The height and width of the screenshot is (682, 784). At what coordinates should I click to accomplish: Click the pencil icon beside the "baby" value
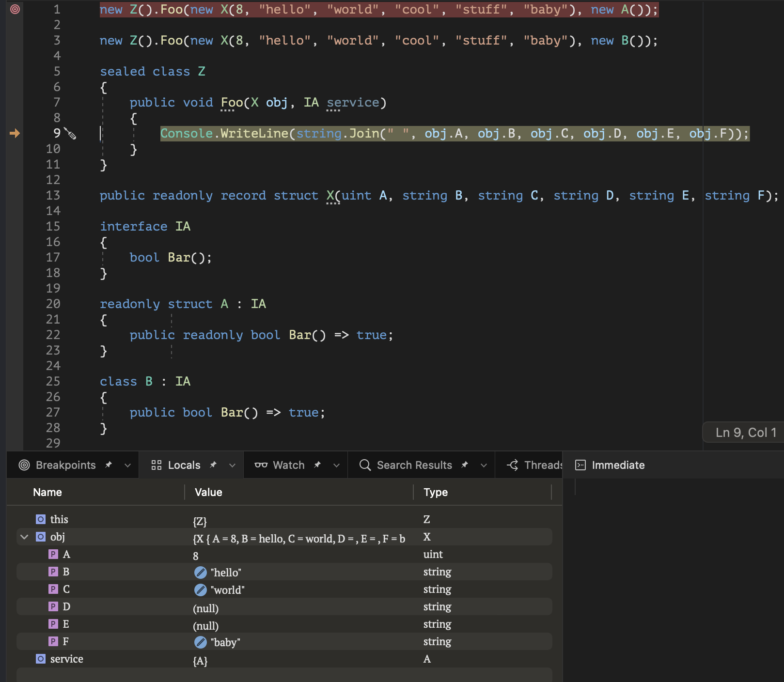200,642
